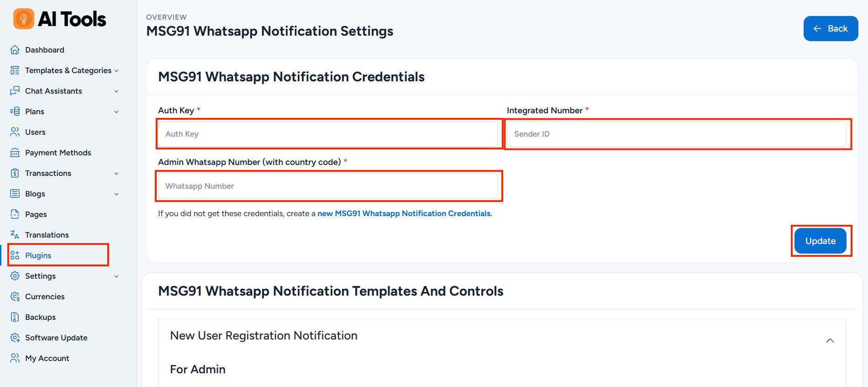
Task: Click the Integrated Number field label
Action: click(545, 111)
